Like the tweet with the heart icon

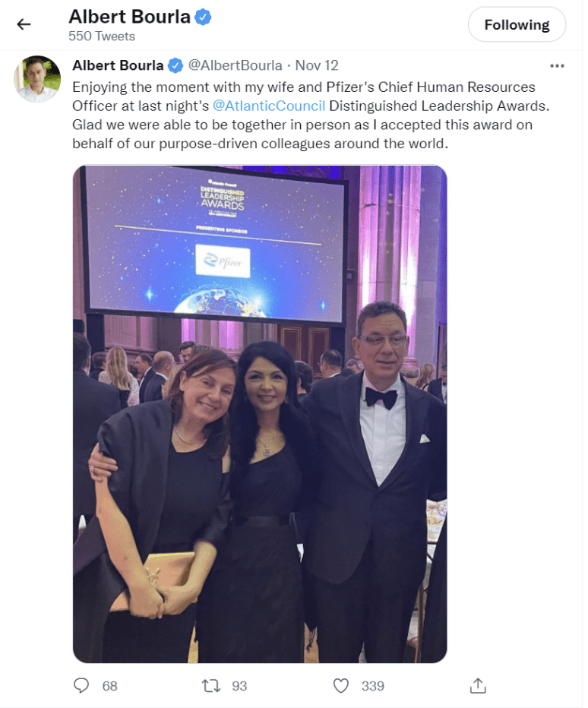[x=341, y=686]
